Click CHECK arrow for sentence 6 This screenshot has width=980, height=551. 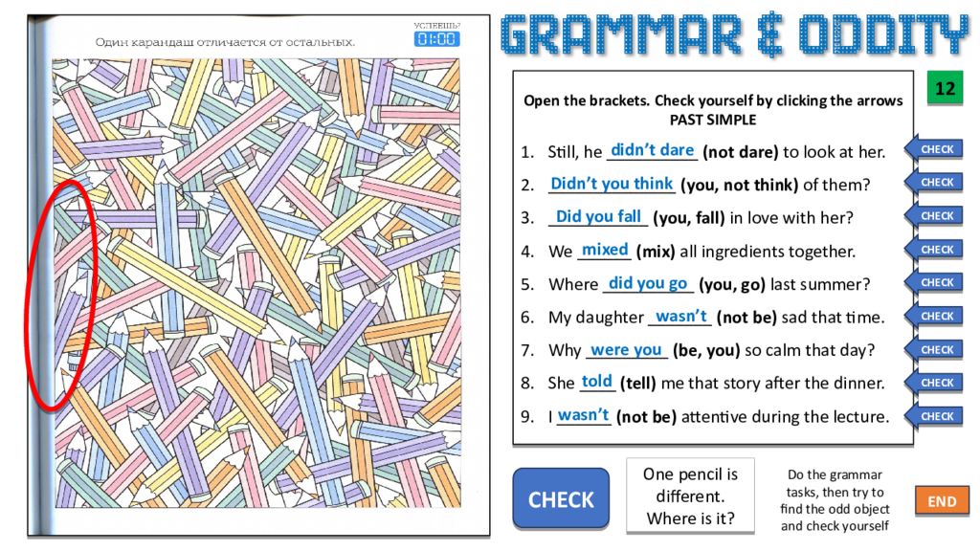tap(933, 316)
